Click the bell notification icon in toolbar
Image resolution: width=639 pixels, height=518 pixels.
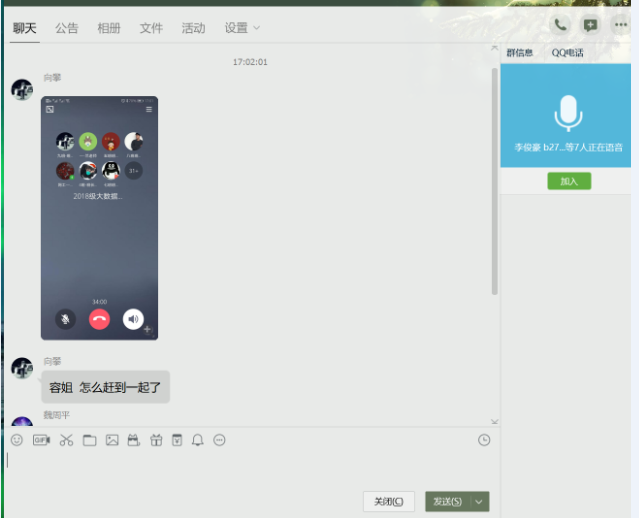[x=198, y=440]
